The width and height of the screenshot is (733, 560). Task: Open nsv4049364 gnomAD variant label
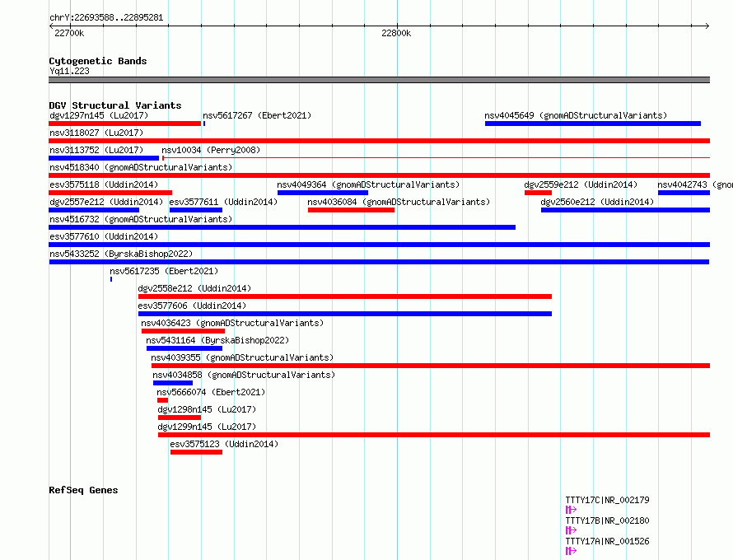(368, 184)
